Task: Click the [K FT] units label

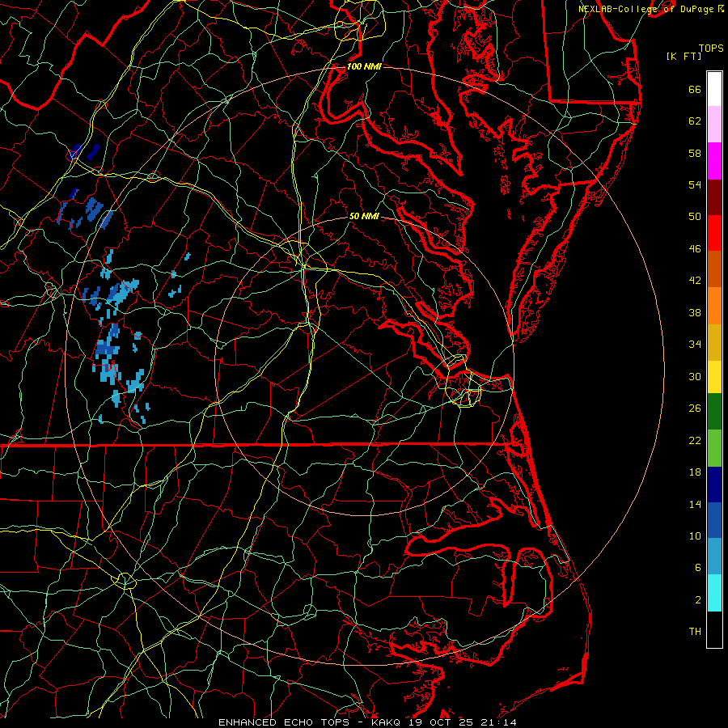Action: [684, 57]
